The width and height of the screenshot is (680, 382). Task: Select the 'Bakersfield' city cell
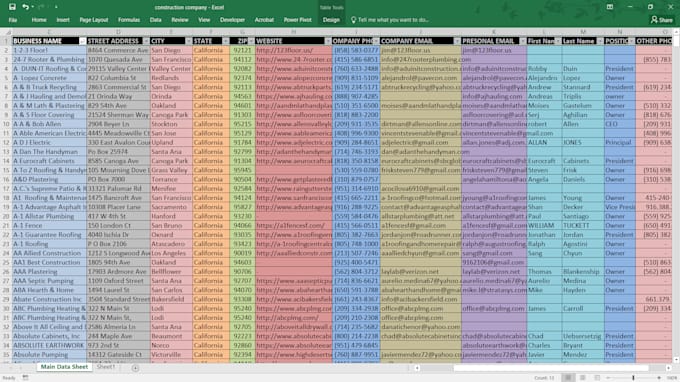pos(171,299)
